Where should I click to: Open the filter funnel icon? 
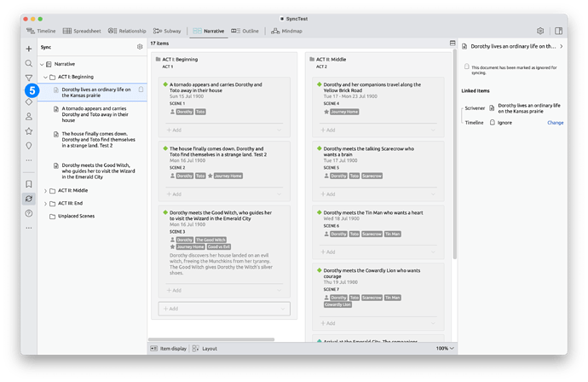click(29, 78)
